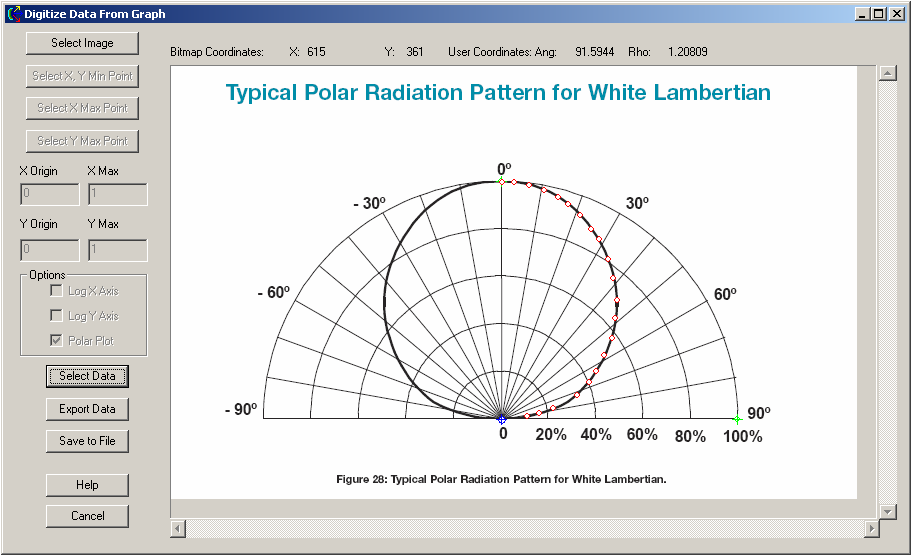This screenshot has height=556, width=912.
Task: Click the horizontal scrollbar track
Action: 520,527
